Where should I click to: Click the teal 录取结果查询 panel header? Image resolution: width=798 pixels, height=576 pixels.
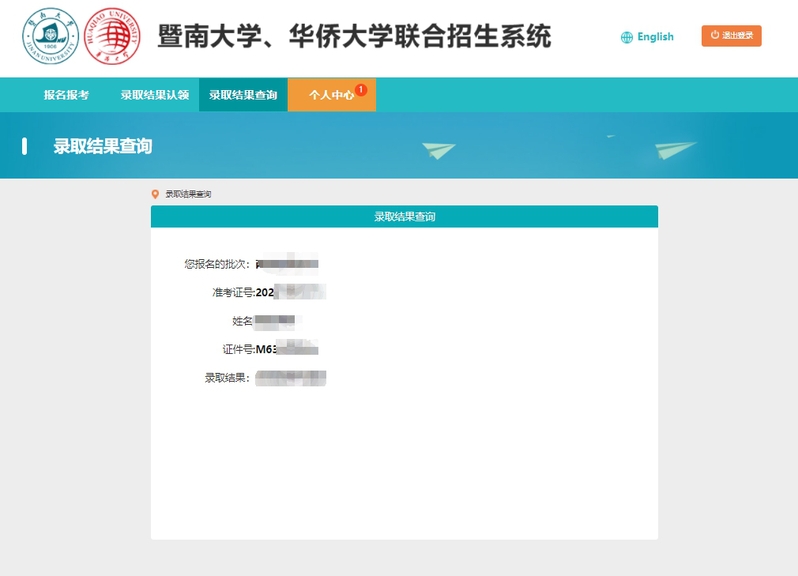tap(404, 216)
